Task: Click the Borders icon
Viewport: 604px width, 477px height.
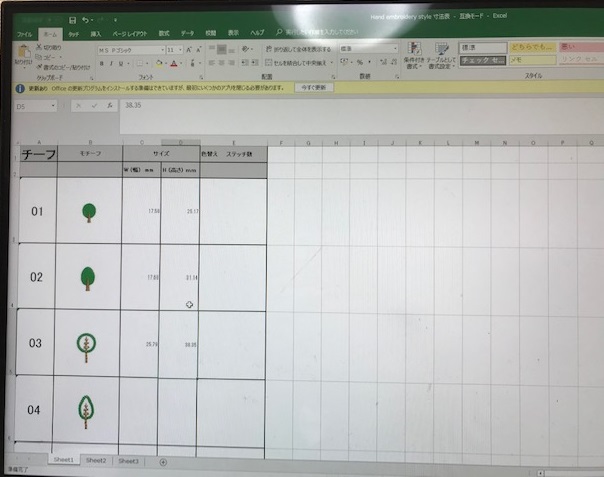Action: click(x=140, y=63)
